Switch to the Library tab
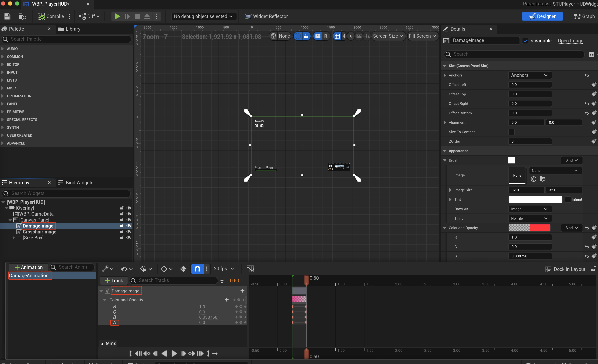 pos(69,29)
